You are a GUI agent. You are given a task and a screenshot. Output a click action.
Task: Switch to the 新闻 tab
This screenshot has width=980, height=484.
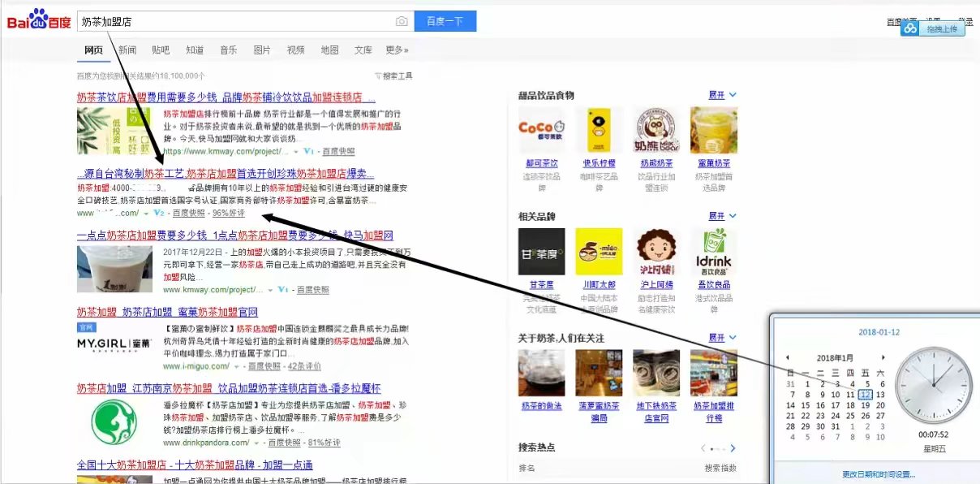(x=127, y=50)
